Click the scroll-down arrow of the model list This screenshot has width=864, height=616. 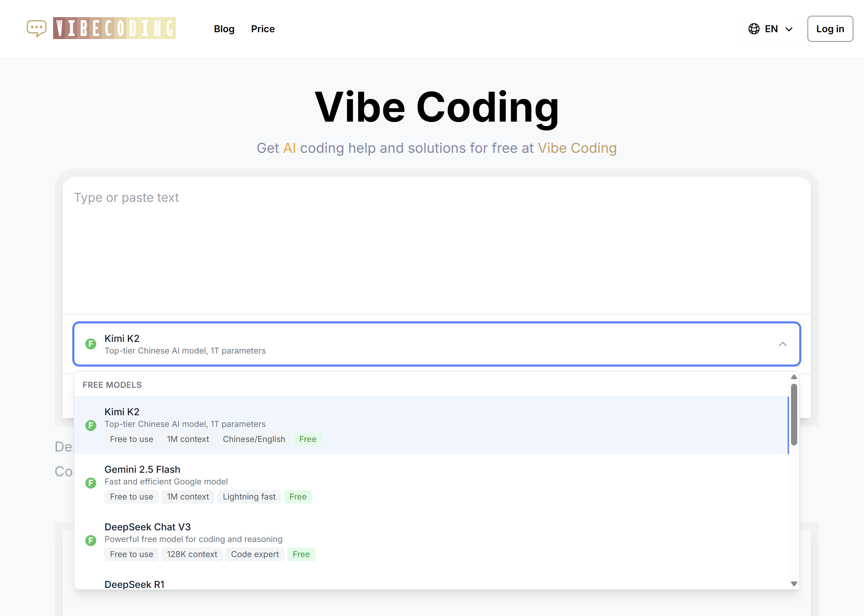tap(793, 584)
